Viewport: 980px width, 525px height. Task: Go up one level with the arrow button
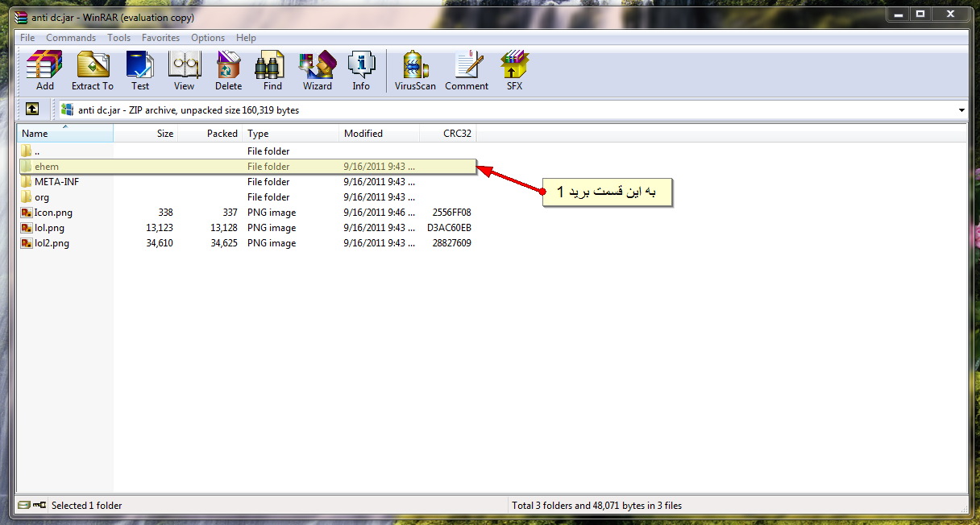point(32,110)
